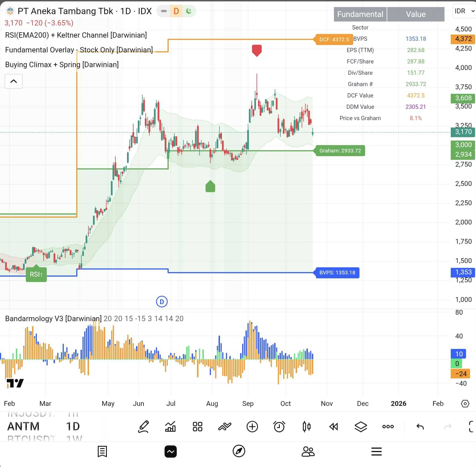Open the explore compass tab
Image resolution: width=476 pixels, height=467 pixels.
point(239,451)
